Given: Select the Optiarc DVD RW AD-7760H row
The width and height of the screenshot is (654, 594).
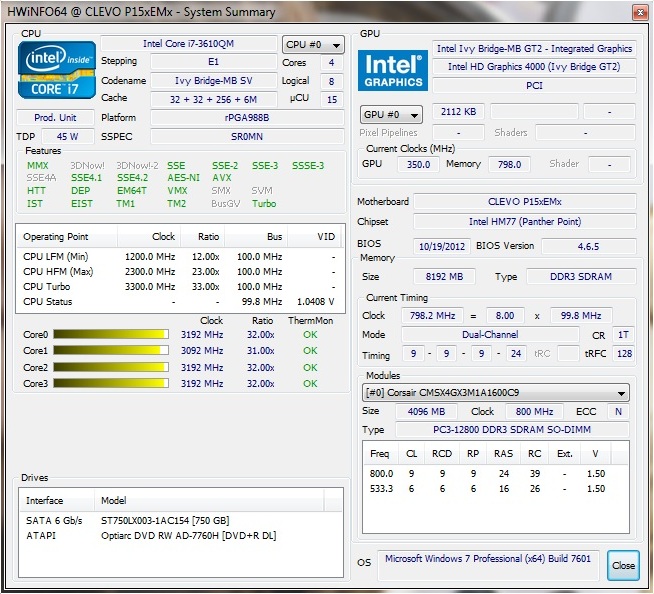Looking at the screenshot, I should point(180,536).
